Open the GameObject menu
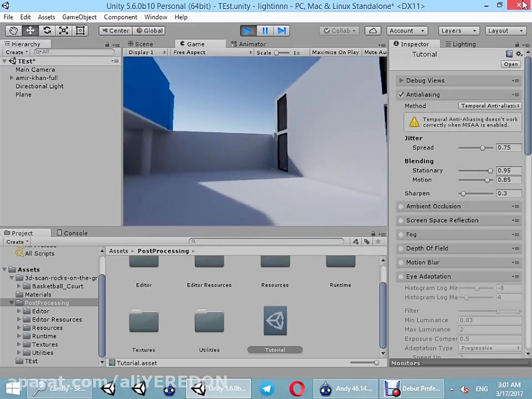The width and height of the screenshot is (532, 399). click(79, 17)
